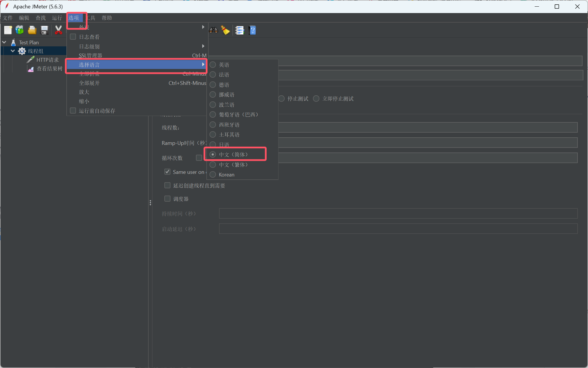Viewport: 588px width, 368px height.
Task: Enable the 调度器 checkbox
Action: (168, 199)
